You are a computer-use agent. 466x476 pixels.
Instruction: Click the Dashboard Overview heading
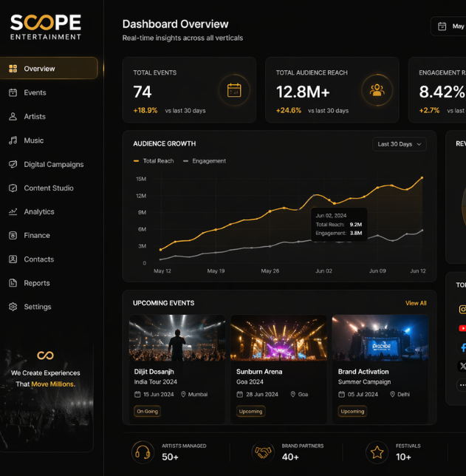(175, 24)
